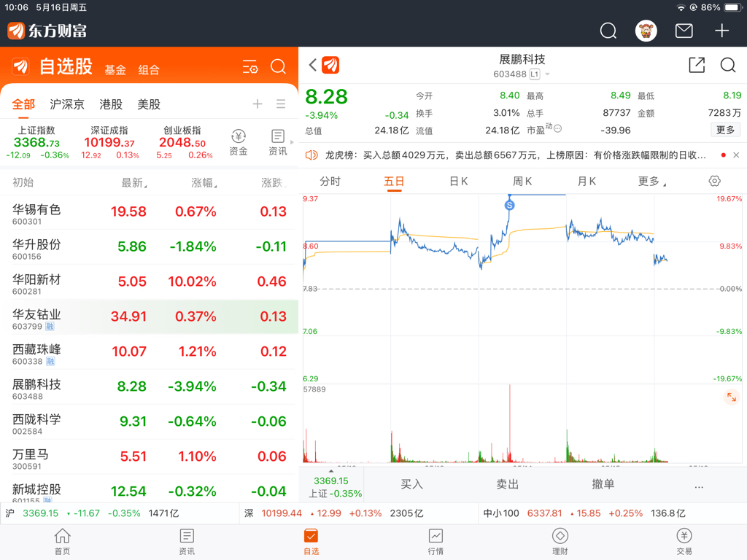747x560 pixels.
Task: Show 分时 intraday chart
Action: tap(330, 181)
